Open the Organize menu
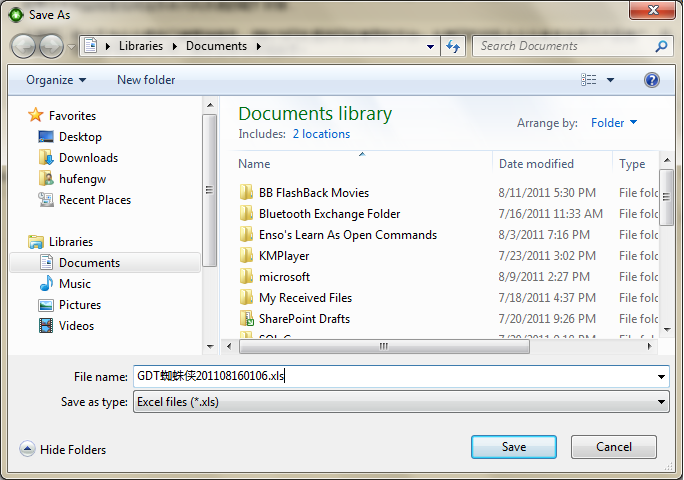684x480 pixels. [x=56, y=80]
